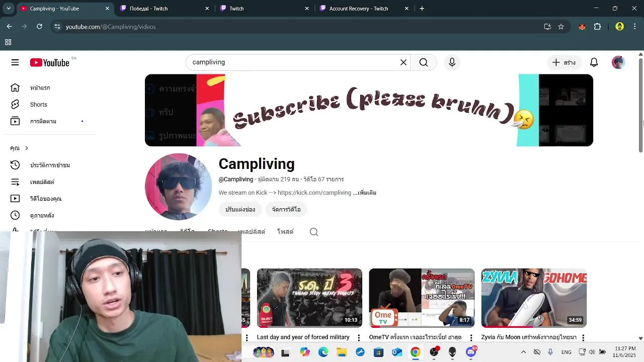This screenshot has width=644, height=362.
Task: Open the OmeTV video thumbnail
Action: (422, 298)
